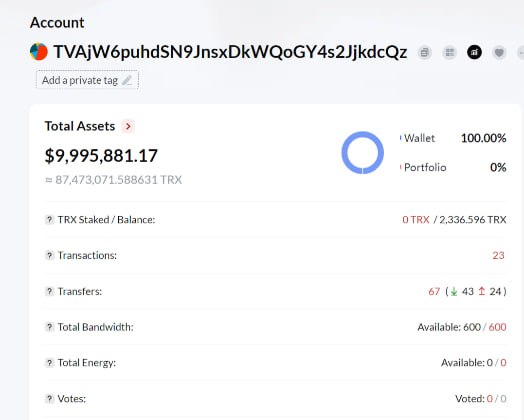The width and height of the screenshot is (524, 420).
Task: Copy the account address using the copy icon
Action: point(424,52)
